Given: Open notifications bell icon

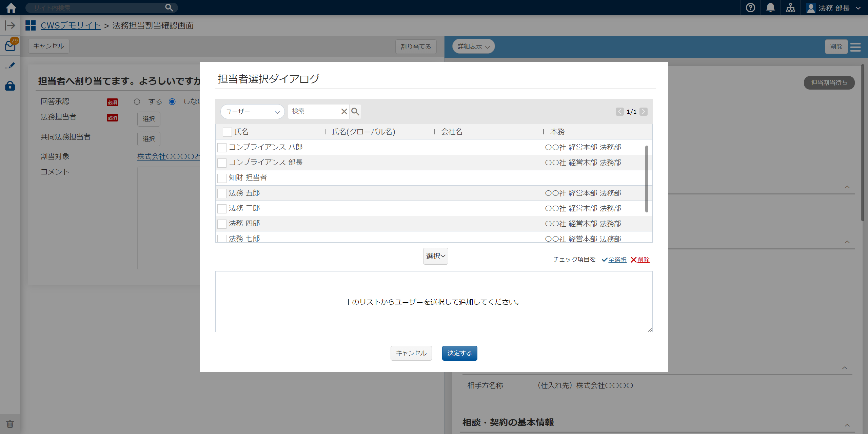Looking at the screenshot, I should tap(770, 7).
